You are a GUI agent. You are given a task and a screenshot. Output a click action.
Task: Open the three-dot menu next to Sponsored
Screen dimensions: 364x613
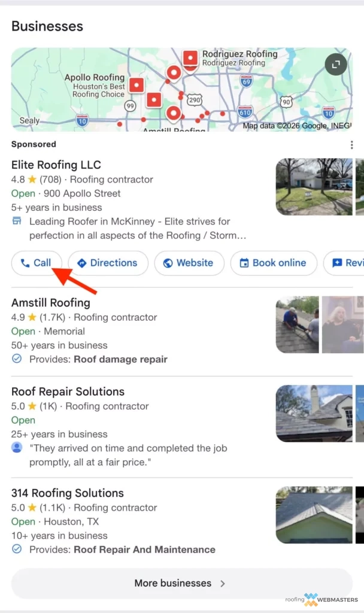click(351, 144)
